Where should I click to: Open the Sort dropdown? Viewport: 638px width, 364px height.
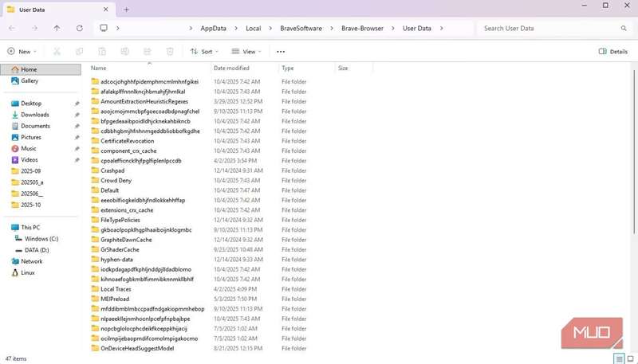coord(204,51)
